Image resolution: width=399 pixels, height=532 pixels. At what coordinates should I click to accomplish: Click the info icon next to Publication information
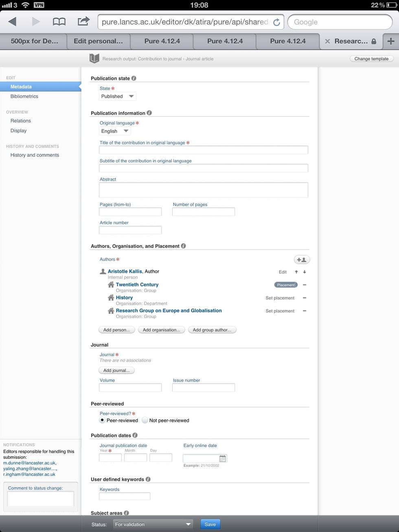[149, 113]
